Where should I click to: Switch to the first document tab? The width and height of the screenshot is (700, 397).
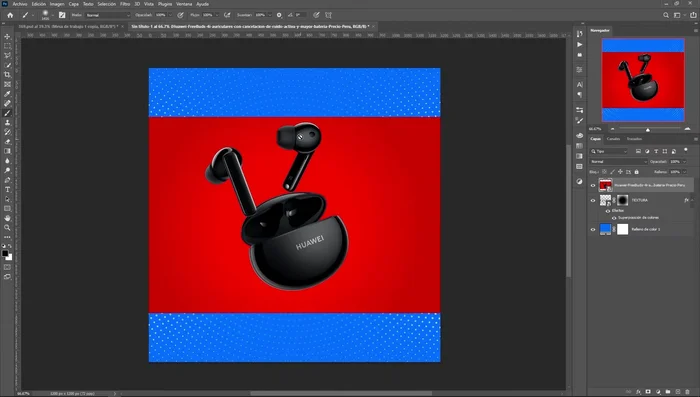68,26
